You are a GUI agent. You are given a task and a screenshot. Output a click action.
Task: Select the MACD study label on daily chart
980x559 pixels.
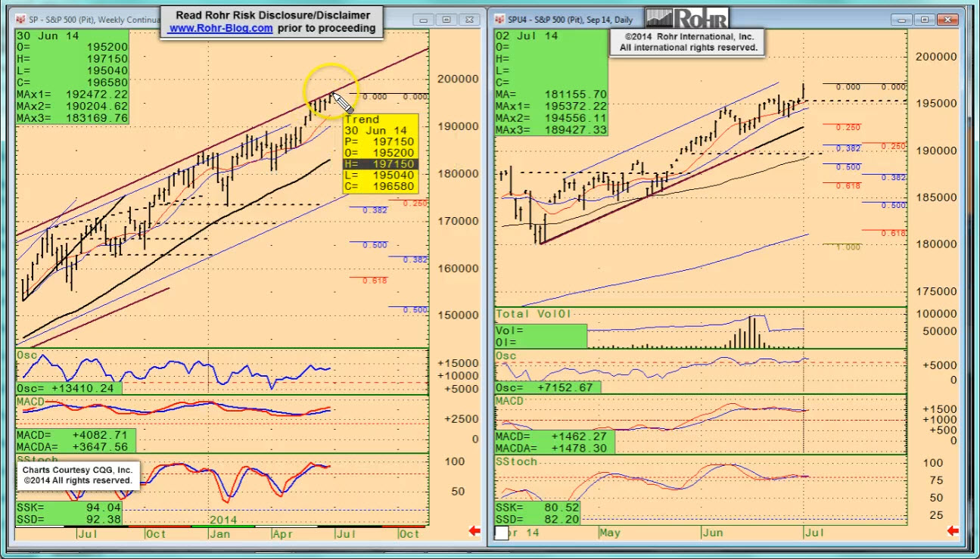pos(509,400)
